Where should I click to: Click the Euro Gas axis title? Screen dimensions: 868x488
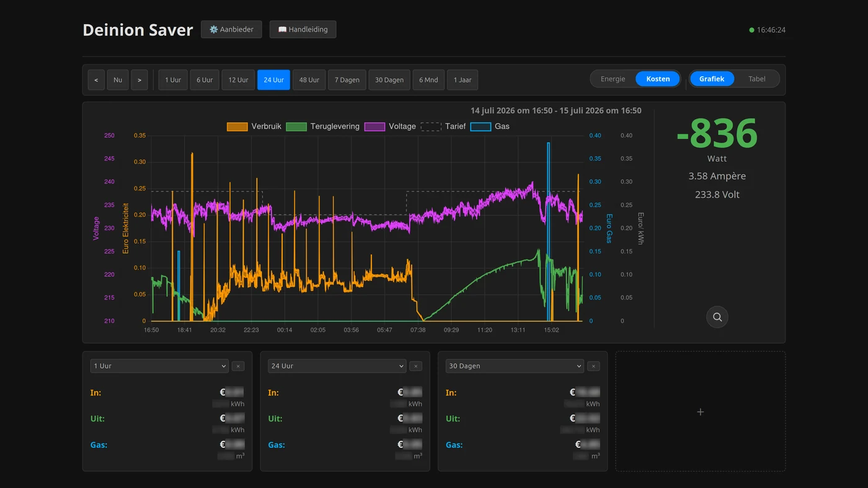609,228
